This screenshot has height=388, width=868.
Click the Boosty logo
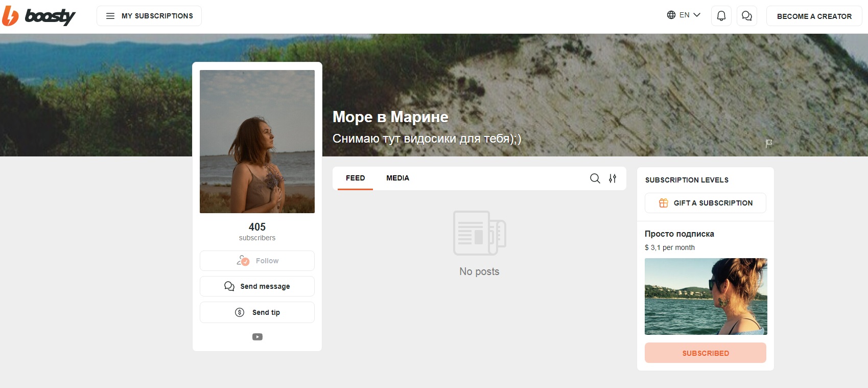[x=38, y=16]
